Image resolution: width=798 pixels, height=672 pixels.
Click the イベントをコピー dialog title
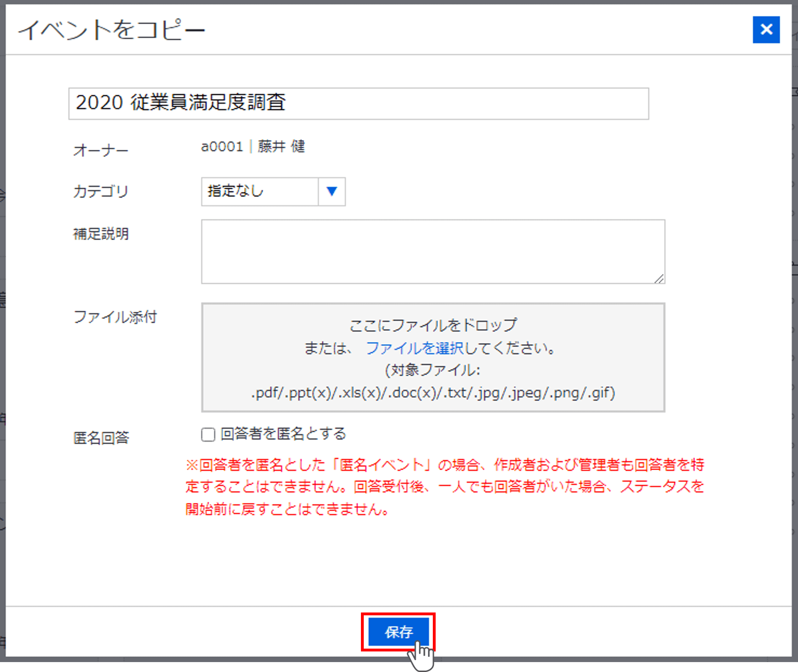pos(111,30)
